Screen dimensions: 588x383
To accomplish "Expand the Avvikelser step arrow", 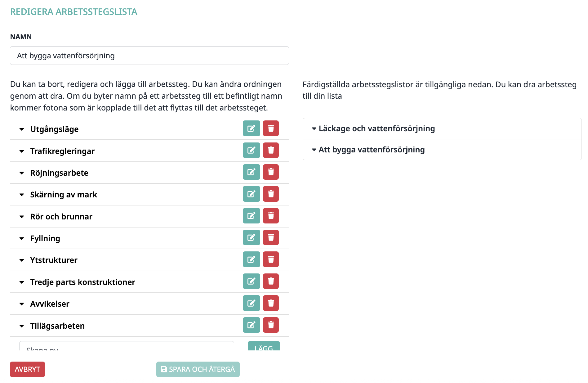I will pyautogui.click(x=22, y=304).
